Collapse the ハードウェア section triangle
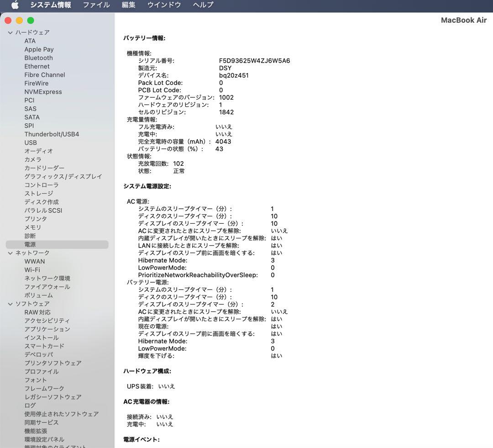 click(x=10, y=32)
